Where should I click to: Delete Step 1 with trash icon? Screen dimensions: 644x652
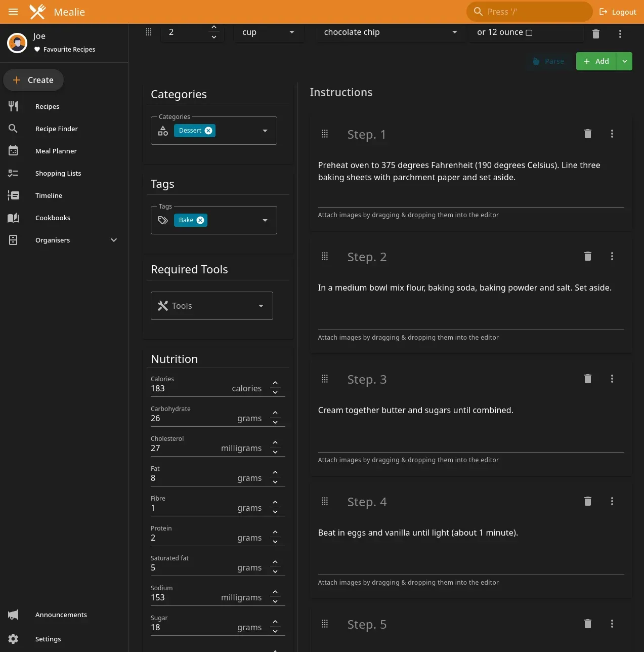588,134
